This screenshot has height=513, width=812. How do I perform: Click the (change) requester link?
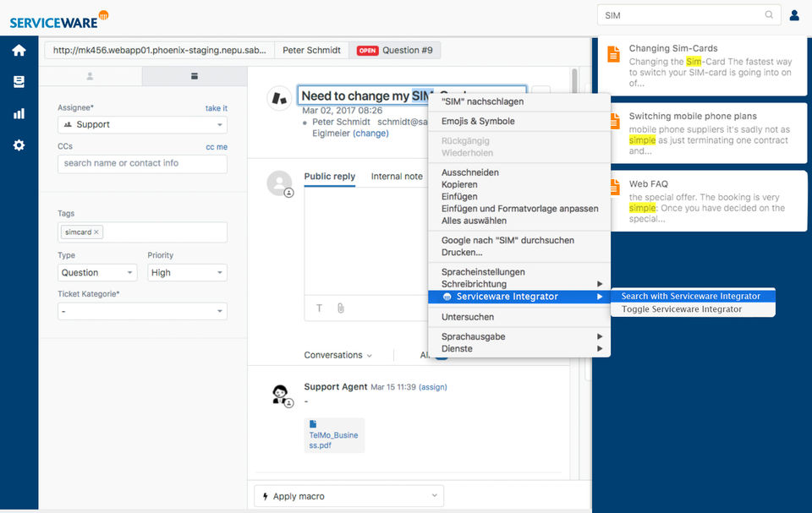(x=370, y=134)
